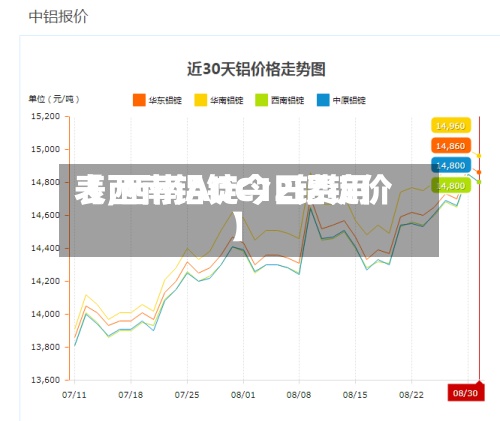Viewport: 500px width, 421px height.
Task: Click the 华南铝锭 legend label
Action: [227, 100]
